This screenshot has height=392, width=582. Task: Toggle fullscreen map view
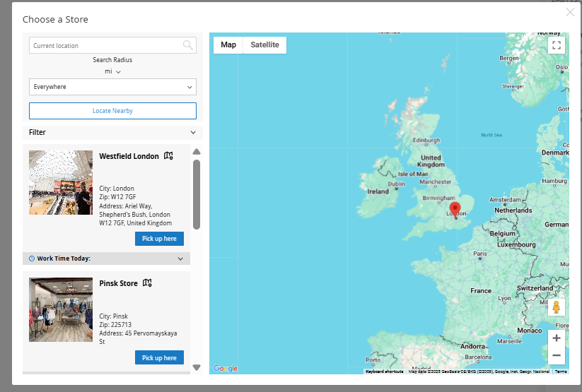557,45
